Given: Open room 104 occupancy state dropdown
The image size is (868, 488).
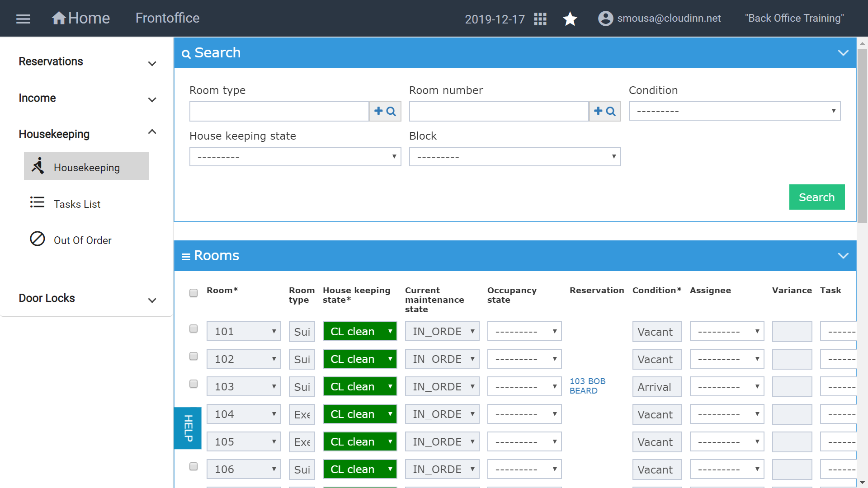Looking at the screenshot, I should (x=524, y=414).
